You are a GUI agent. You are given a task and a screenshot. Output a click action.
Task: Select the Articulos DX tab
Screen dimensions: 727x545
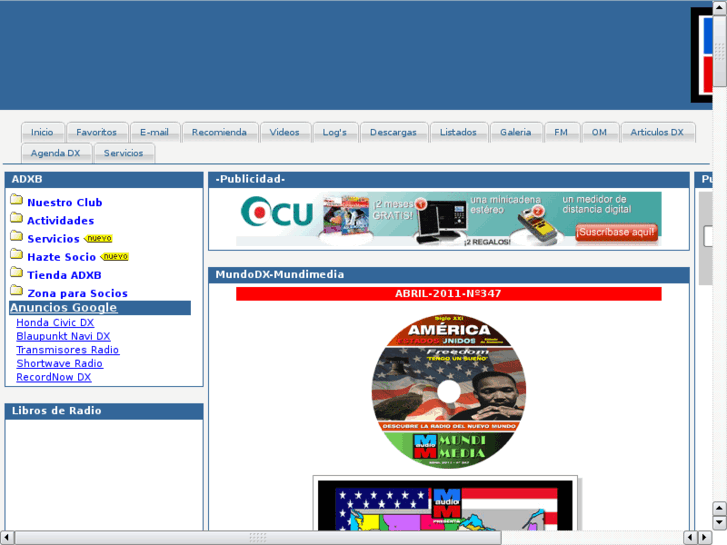tap(657, 132)
